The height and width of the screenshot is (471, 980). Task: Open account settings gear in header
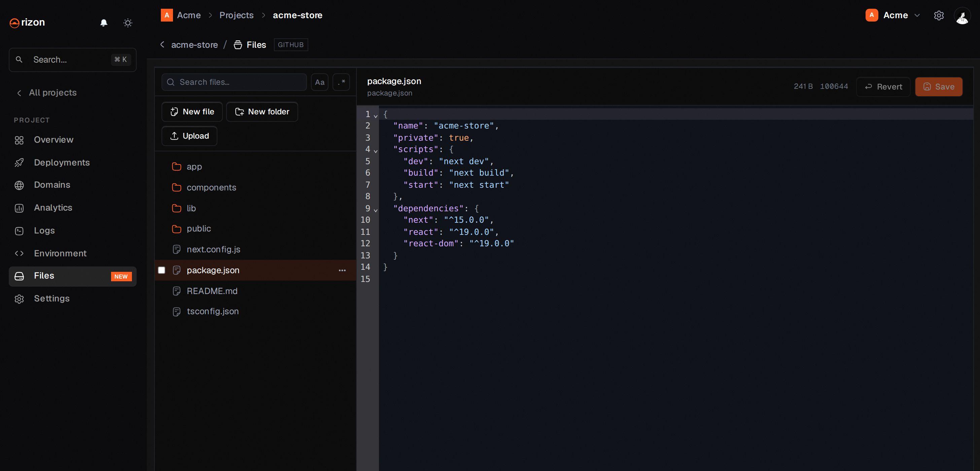(939, 15)
